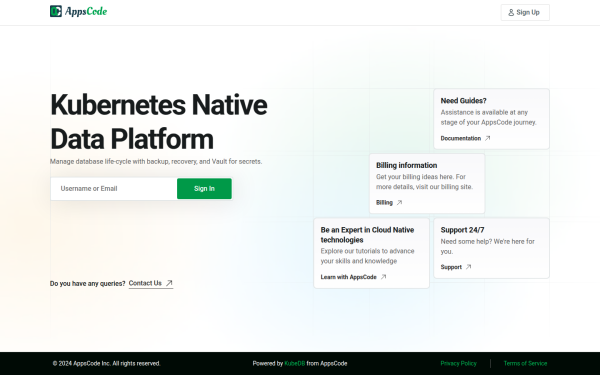
Task: Click the Kubernetes Native Data Platform headline
Action: [159, 122]
